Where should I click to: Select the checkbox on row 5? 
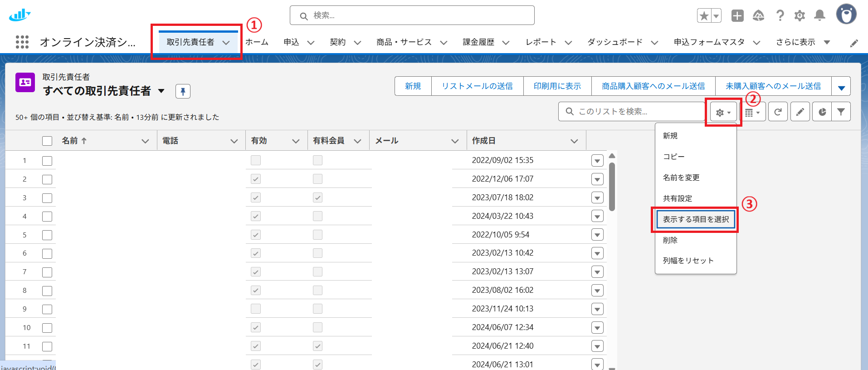47,235
